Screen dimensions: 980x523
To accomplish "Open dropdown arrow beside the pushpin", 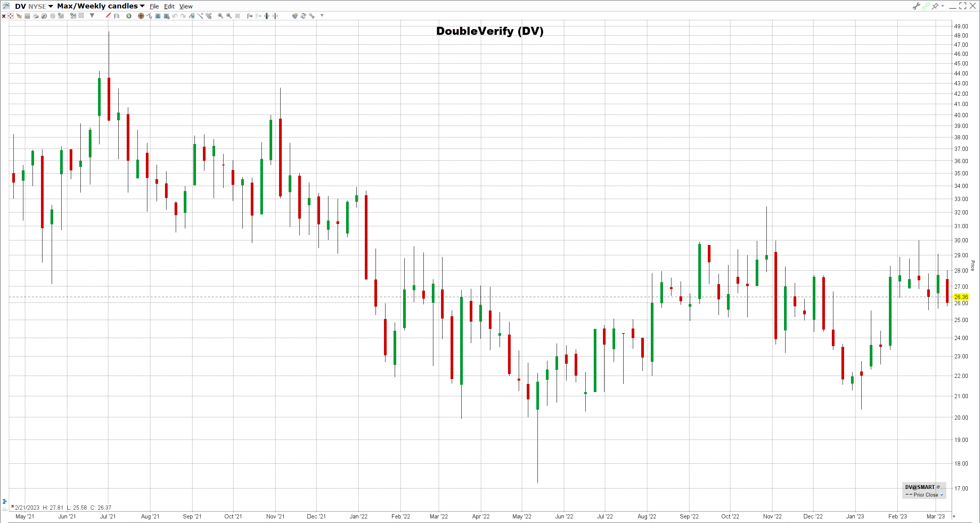I will 942,6.
